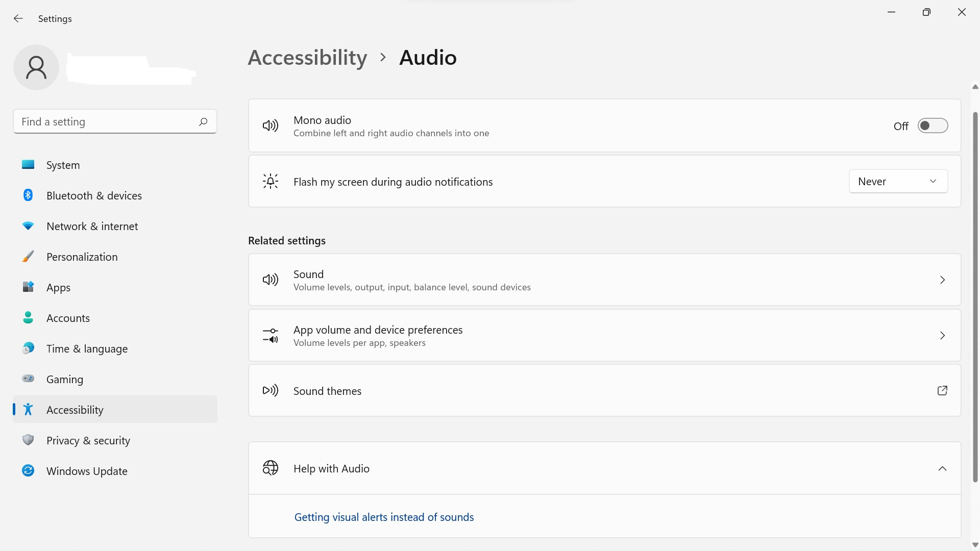Click the vertical scrollbar thumb
Screen dimensions: 980x551
pos(975,297)
